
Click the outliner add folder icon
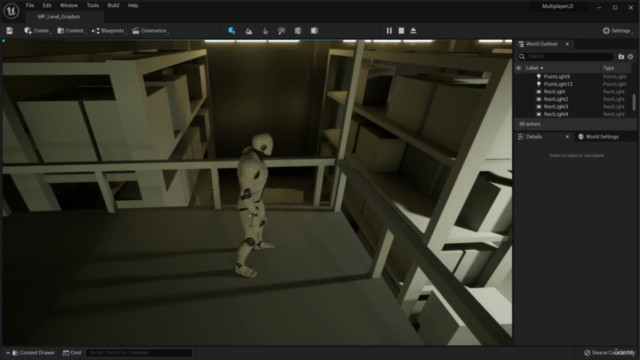621,57
